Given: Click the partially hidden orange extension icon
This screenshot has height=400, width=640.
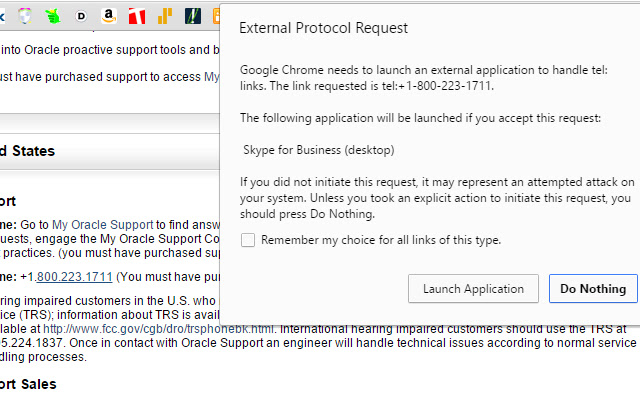Looking at the screenshot, I should (215, 15).
